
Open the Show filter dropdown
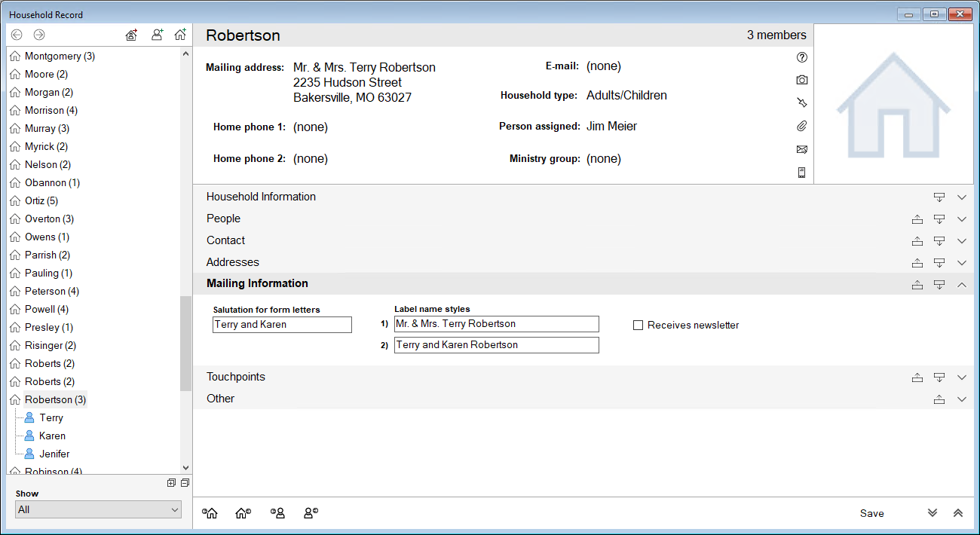[x=98, y=509]
